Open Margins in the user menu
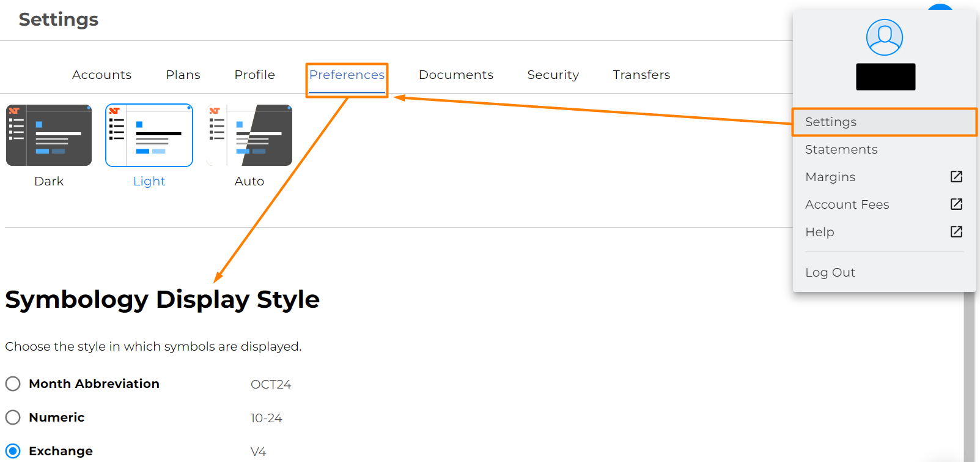Screen dimensions: 980x462 click(x=885, y=177)
